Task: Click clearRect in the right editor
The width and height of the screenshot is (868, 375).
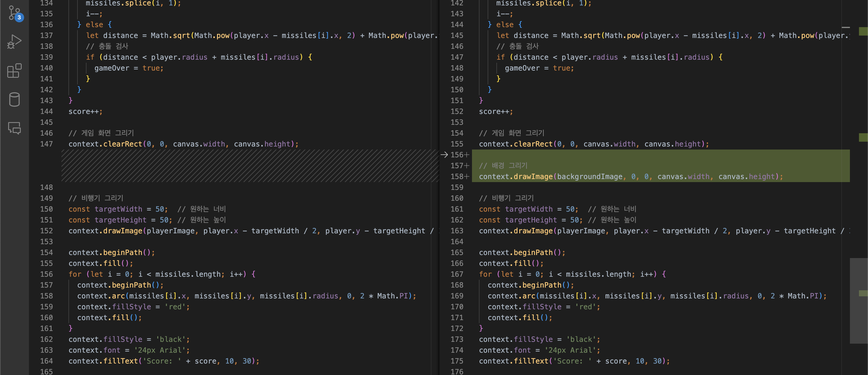Action: [x=533, y=144]
